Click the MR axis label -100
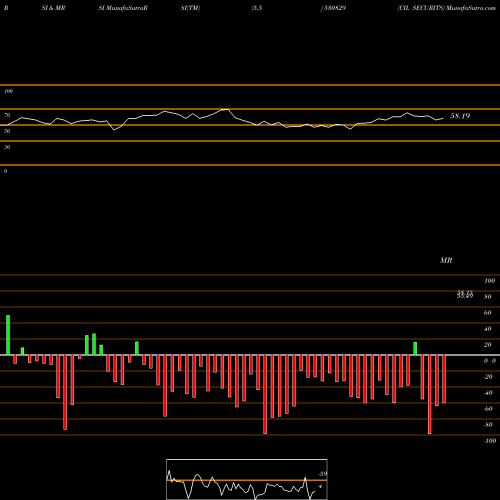 490,441
